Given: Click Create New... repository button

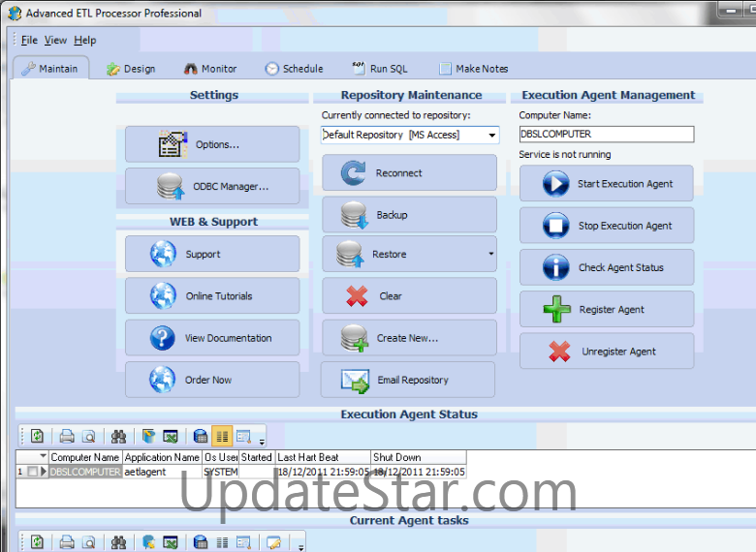Looking at the screenshot, I should [x=409, y=338].
